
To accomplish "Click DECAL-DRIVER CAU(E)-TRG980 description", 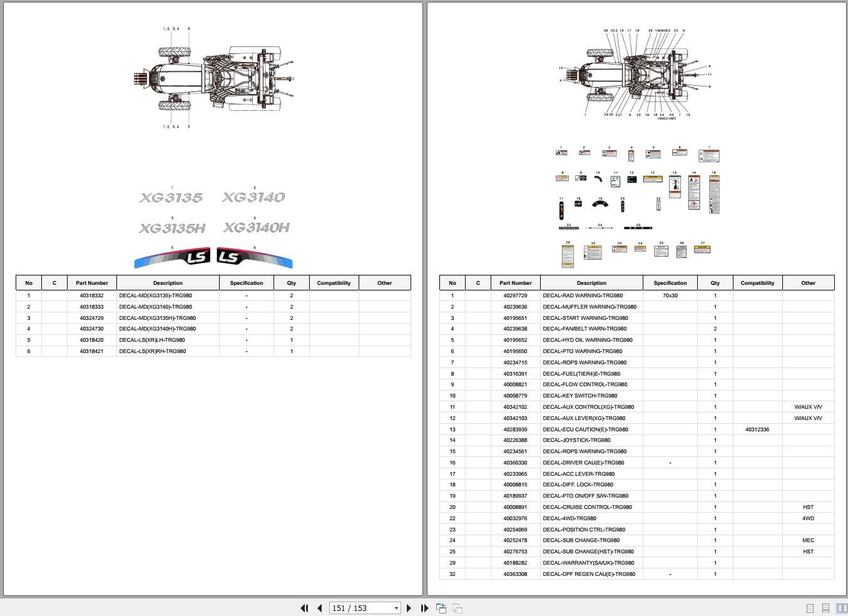I will coord(583,463).
